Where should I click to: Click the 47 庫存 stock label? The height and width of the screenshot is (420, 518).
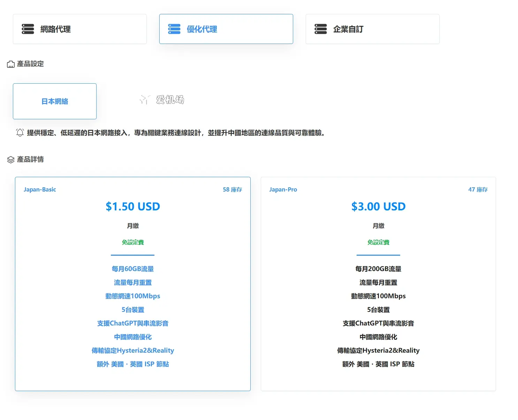click(x=478, y=189)
